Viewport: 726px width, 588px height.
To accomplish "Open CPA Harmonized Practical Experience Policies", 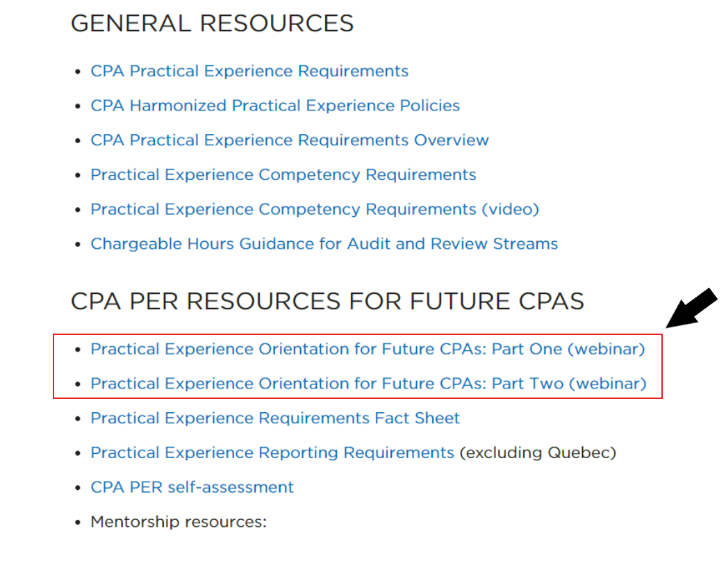I will (275, 106).
